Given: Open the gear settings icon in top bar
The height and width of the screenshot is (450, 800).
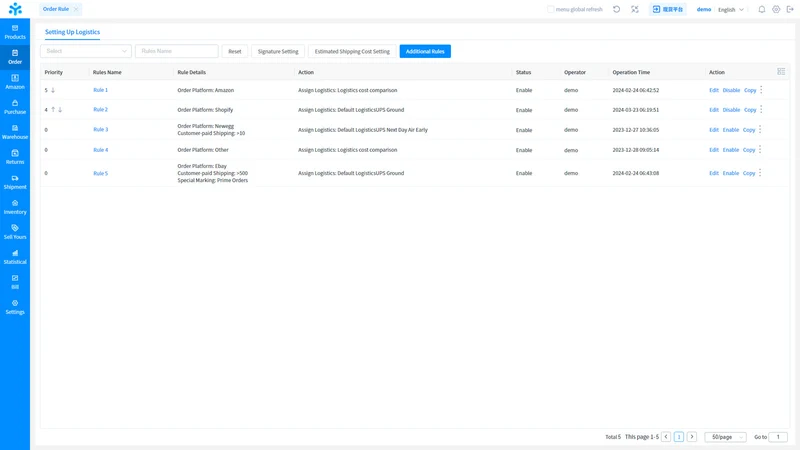Looking at the screenshot, I should (776, 9).
